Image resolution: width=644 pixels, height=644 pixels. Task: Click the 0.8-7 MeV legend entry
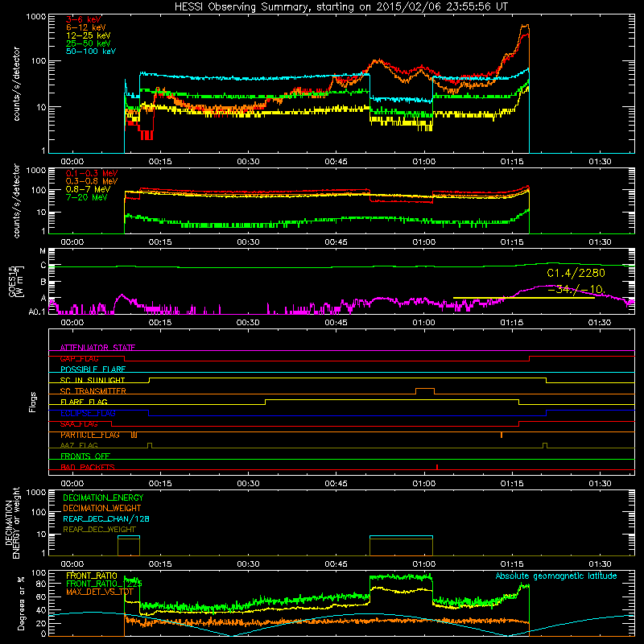click(x=88, y=190)
